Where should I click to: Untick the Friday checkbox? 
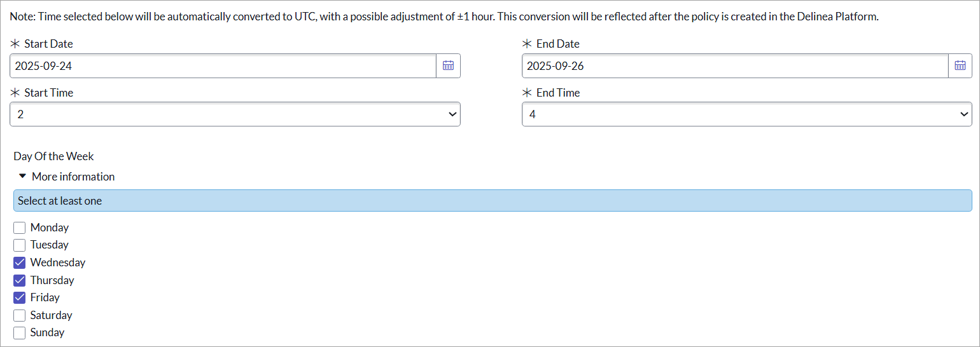pos(20,297)
